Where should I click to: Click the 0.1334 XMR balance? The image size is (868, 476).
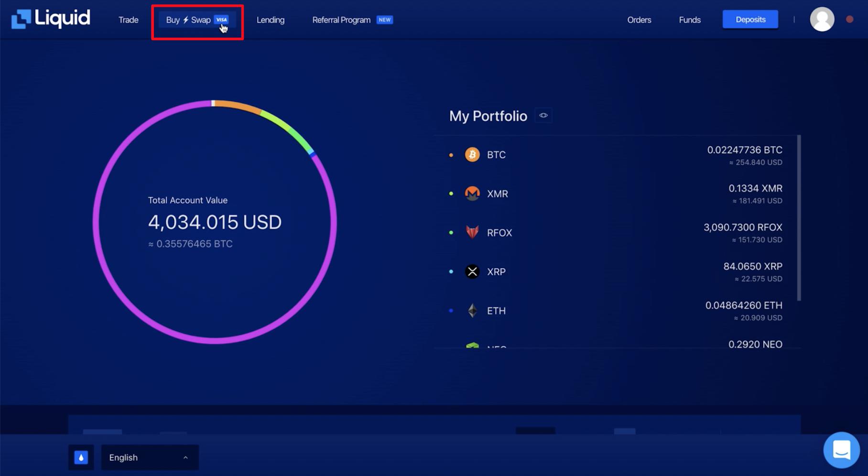(755, 188)
